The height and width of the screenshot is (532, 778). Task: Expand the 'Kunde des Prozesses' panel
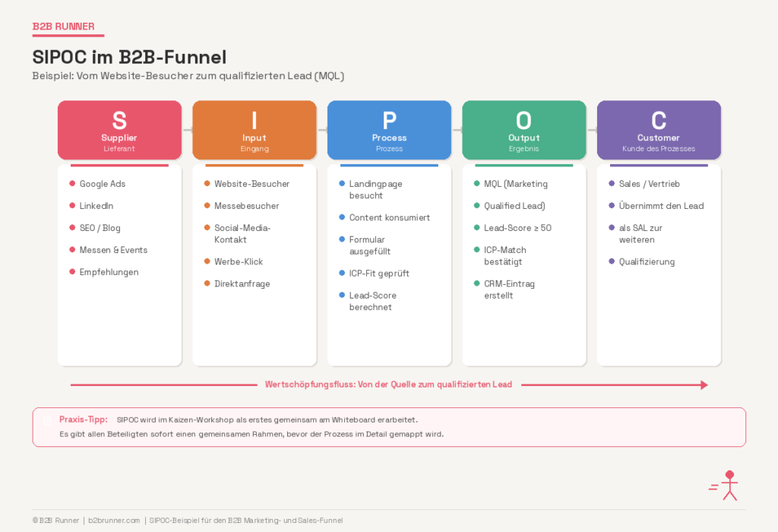coord(658,266)
